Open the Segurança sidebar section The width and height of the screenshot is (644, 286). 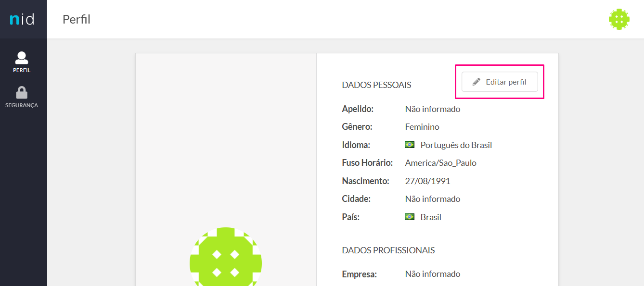click(22, 97)
